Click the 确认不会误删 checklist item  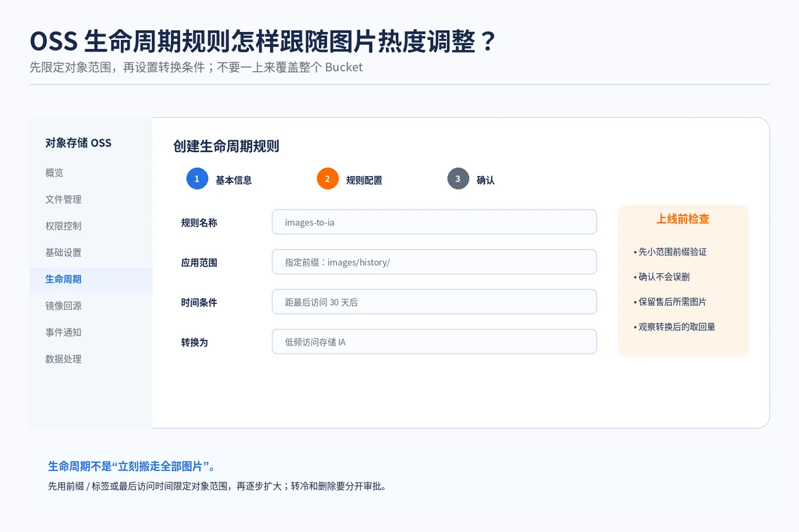pos(661,277)
